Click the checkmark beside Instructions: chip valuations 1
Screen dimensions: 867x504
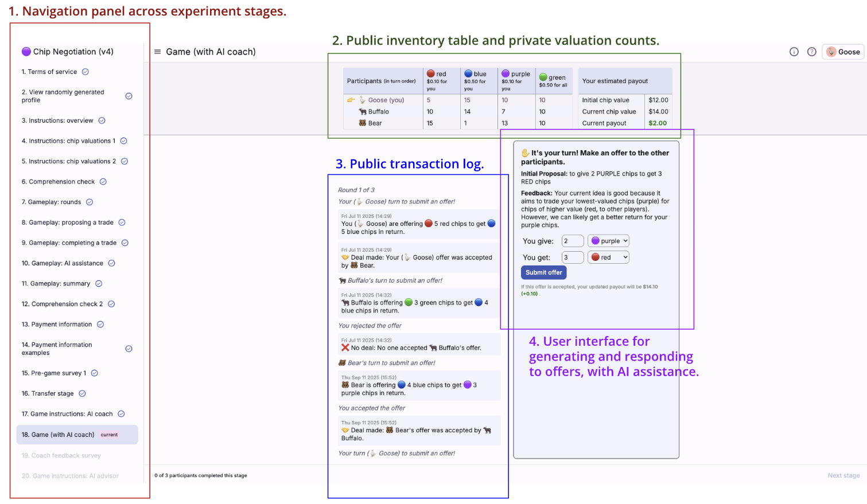123,141
